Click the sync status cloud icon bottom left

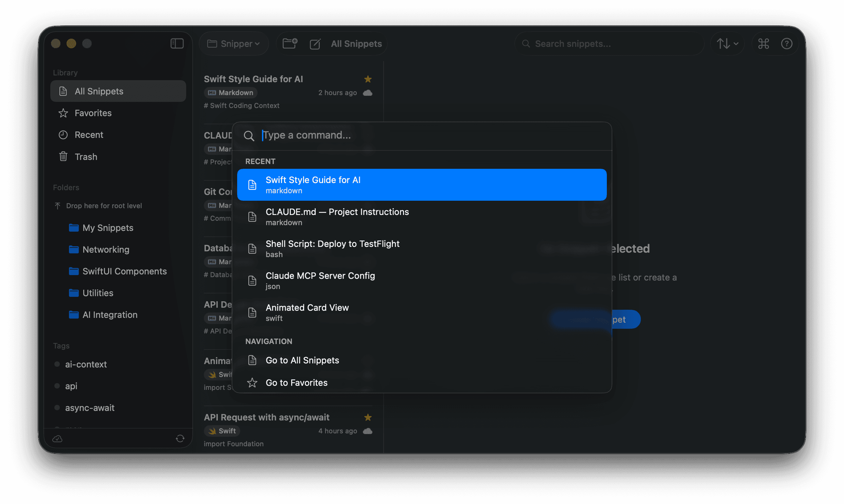57,439
